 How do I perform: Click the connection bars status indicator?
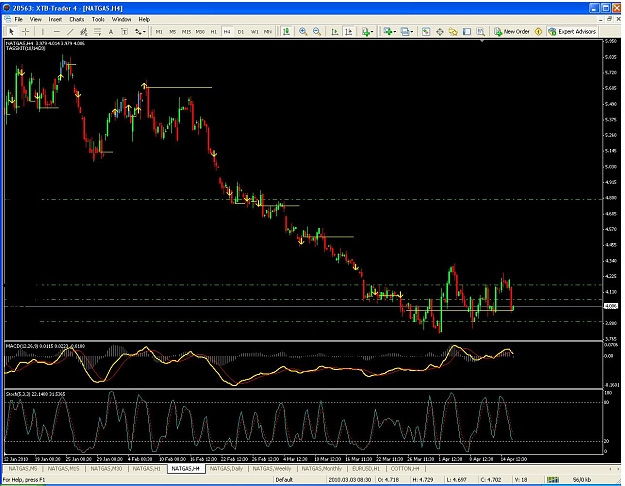pyautogui.click(x=552, y=480)
